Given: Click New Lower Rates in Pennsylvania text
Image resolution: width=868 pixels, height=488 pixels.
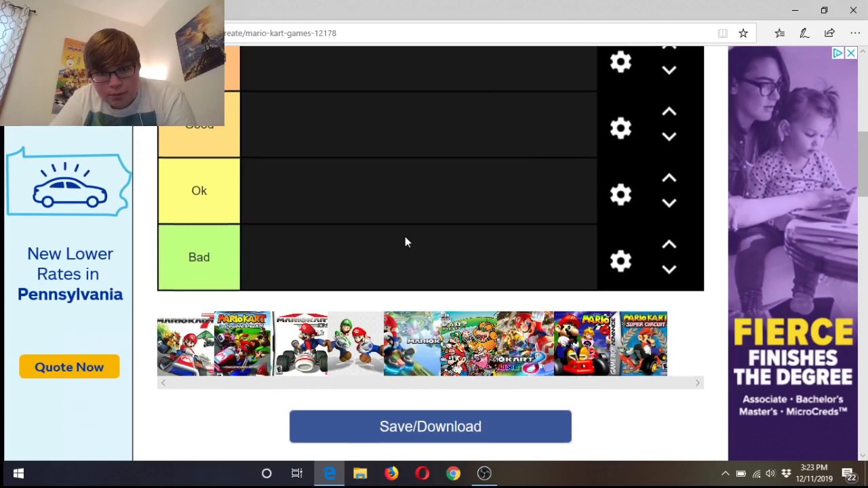Looking at the screenshot, I should (70, 274).
